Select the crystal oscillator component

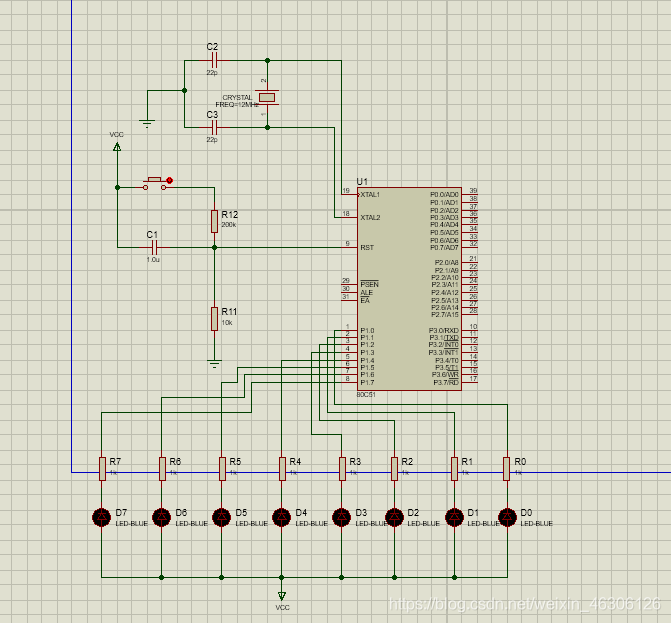[x=267, y=98]
